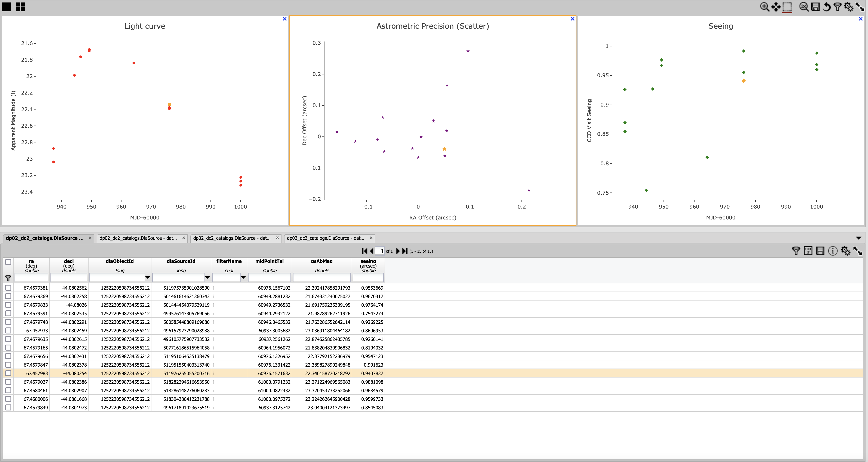The height and width of the screenshot is (462, 868).
Task: Toggle the select-all rows checkbox
Action: tap(8, 262)
